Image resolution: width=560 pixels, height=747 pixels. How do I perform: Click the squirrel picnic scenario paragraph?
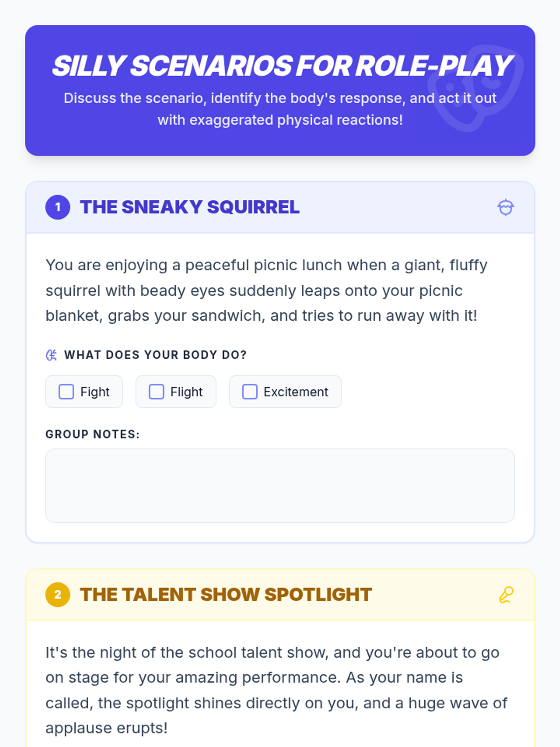point(266,290)
